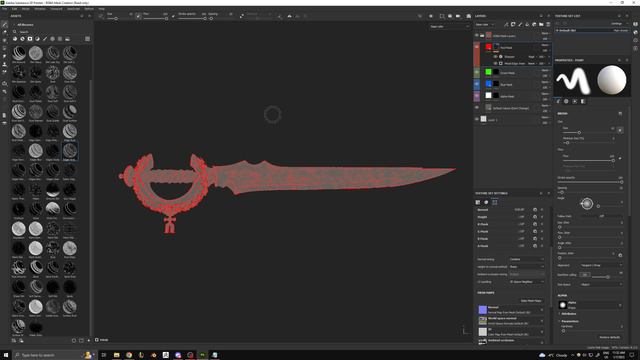Toggle visibility of the Blue Mask layer
Image resolution: width=640 pixels, height=360 pixels.
476,84
